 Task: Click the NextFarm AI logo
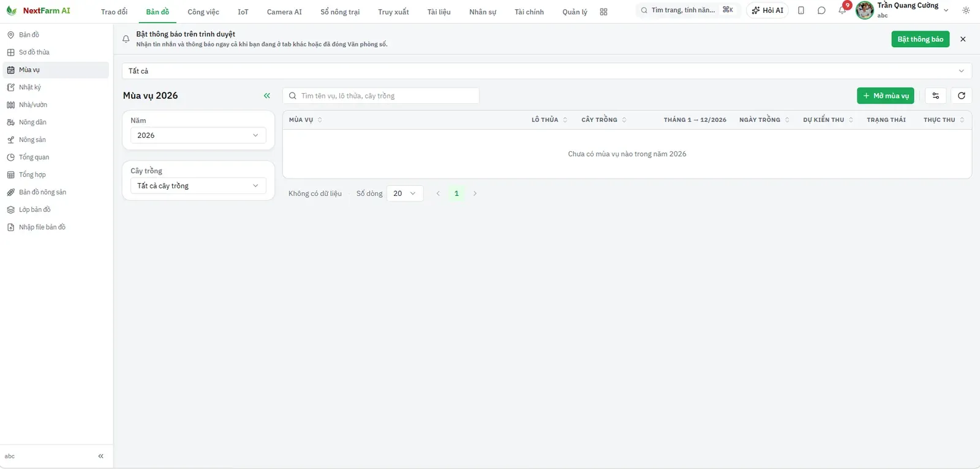tap(38, 11)
